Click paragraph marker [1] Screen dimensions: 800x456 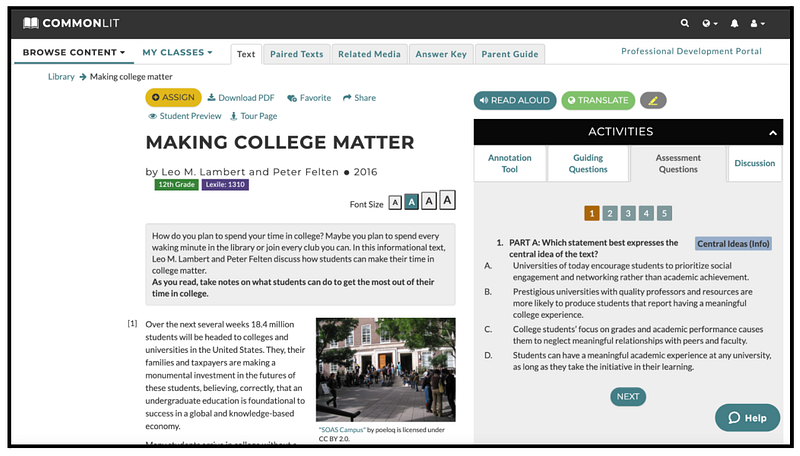click(x=132, y=324)
